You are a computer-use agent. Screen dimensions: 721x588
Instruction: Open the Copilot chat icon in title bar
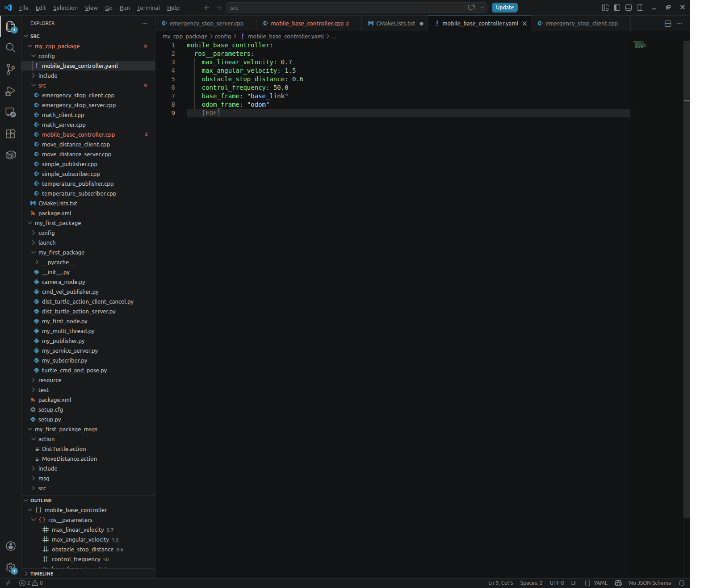(x=471, y=8)
